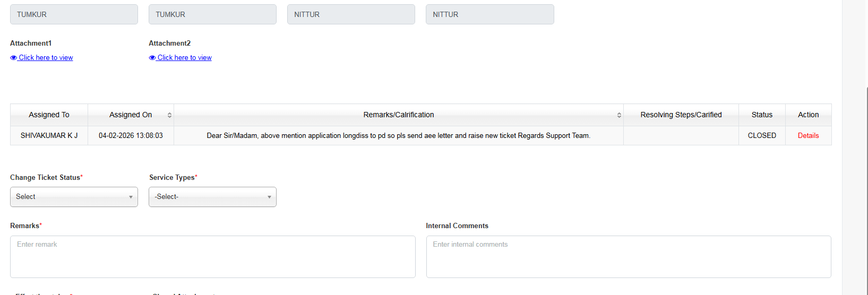Select the SHIVAKUMAR K J cell
Screen dimensions: 868x295
(49, 136)
